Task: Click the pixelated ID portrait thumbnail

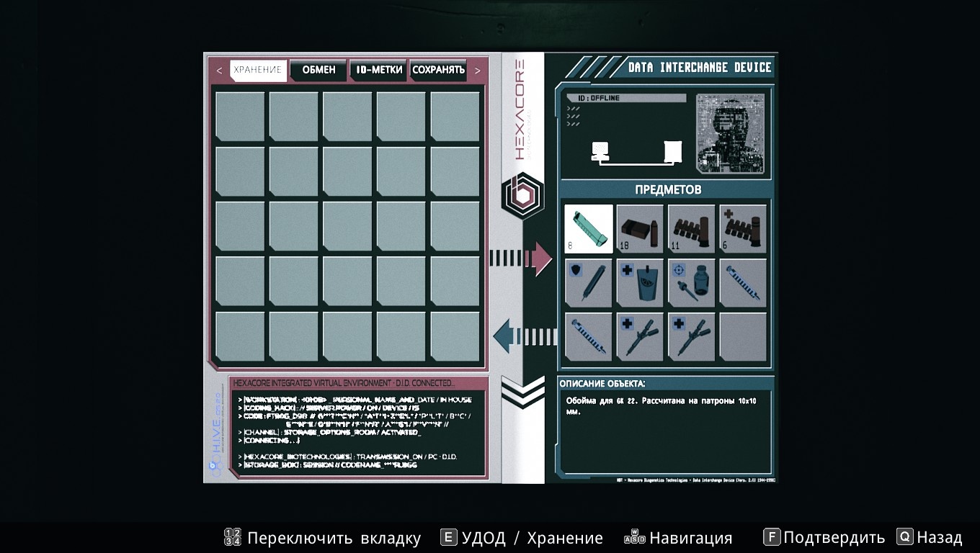Action: coord(730,133)
